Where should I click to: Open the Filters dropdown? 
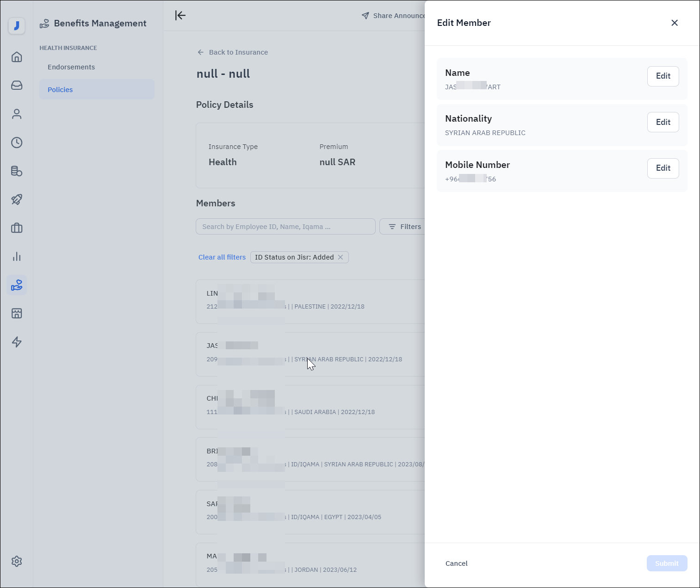(404, 227)
